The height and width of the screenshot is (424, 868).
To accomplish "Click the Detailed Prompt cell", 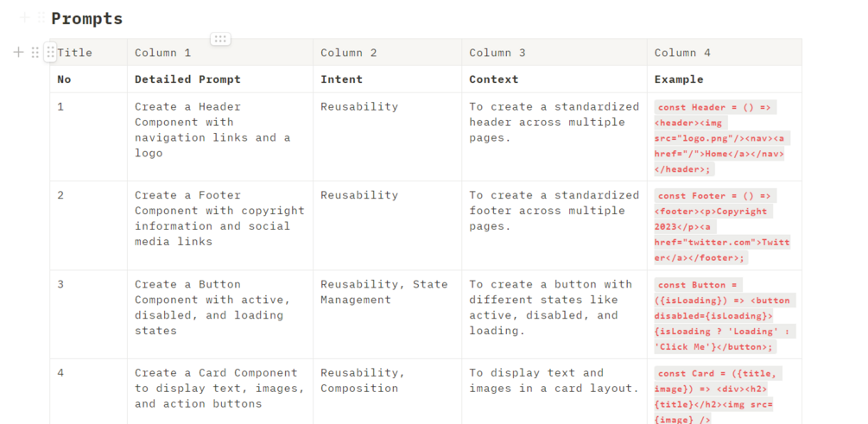I will [x=219, y=79].
